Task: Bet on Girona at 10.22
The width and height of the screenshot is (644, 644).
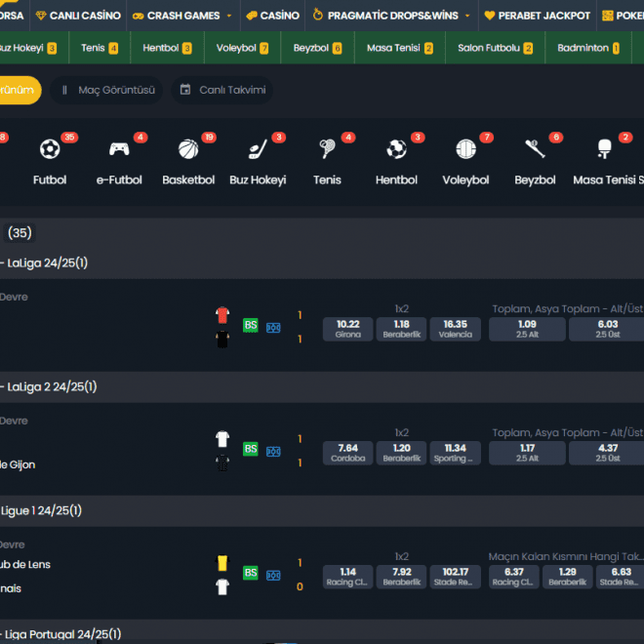Action: pos(348,329)
